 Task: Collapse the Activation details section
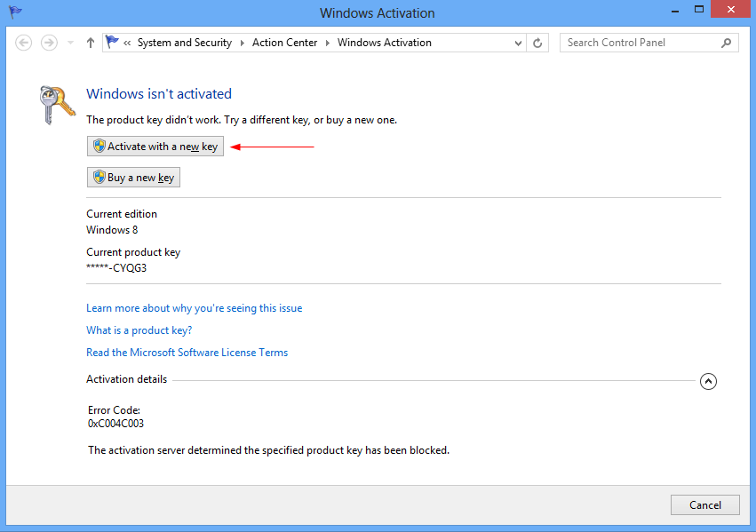point(708,380)
